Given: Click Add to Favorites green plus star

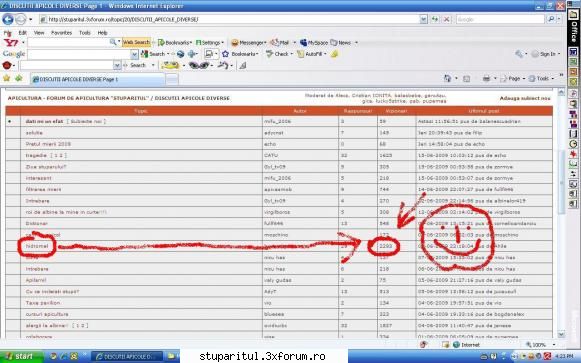Looking at the screenshot, I should click(19, 78).
